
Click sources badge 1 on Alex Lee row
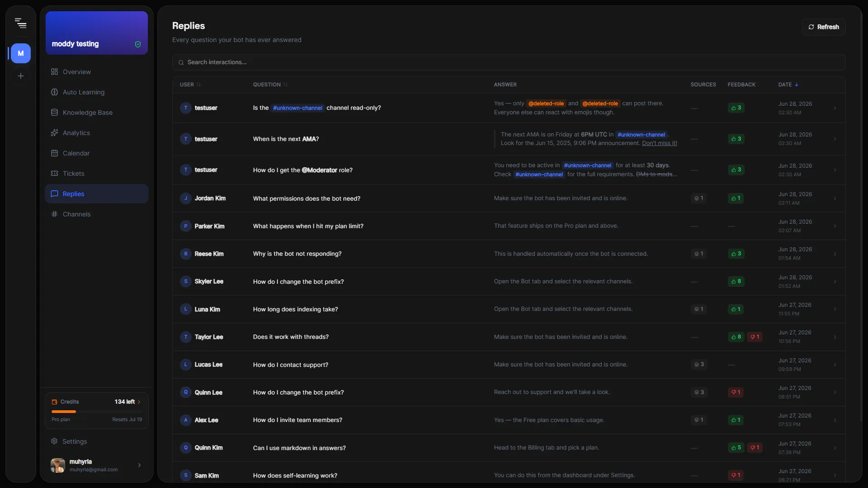698,420
